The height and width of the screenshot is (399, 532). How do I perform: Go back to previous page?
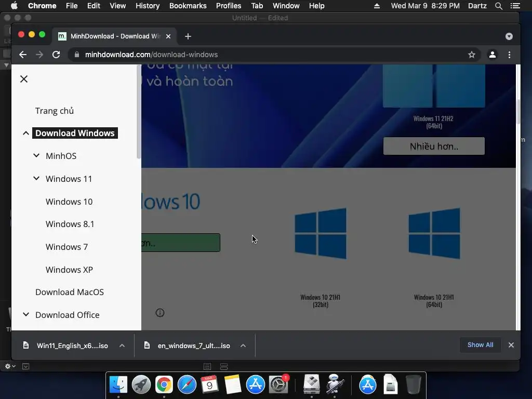pos(23,55)
